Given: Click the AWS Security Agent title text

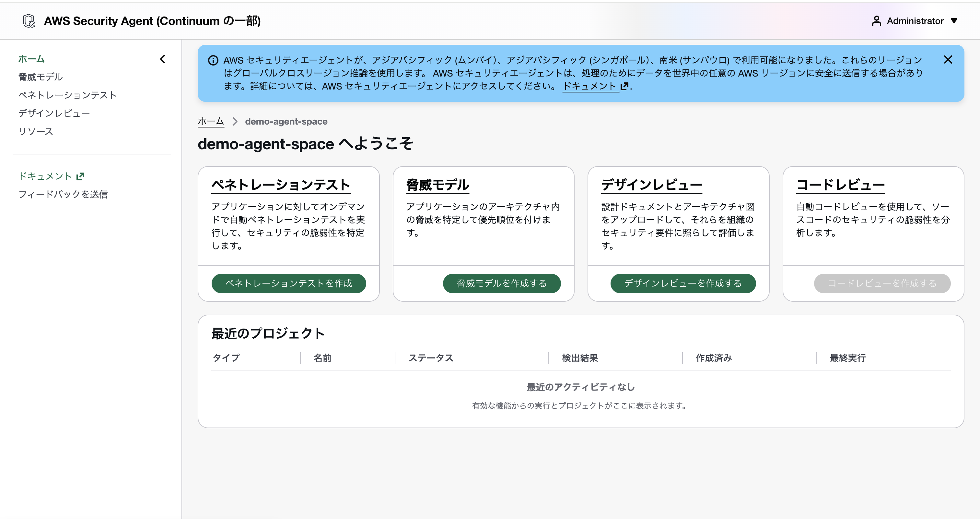Looking at the screenshot, I should click(x=152, y=21).
